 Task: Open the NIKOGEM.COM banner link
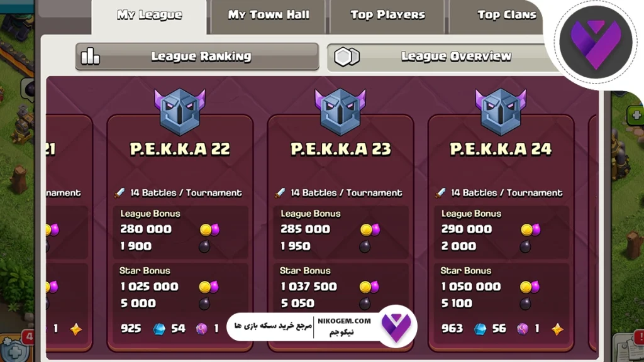[321, 327]
